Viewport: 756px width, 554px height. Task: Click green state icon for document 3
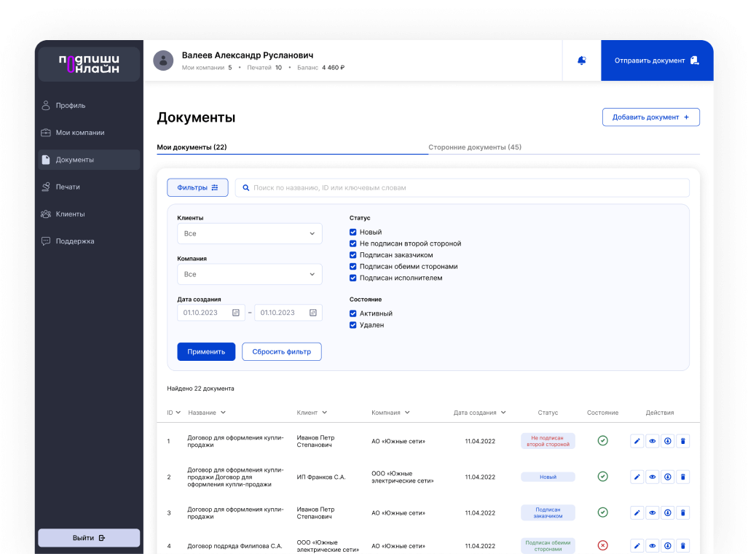point(602,512)
